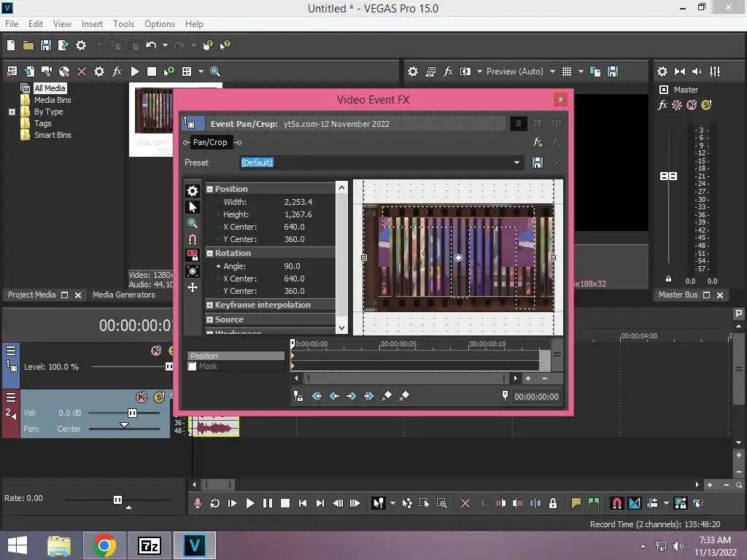Save snapshot to file in preview toolbar

coord(613,71)
